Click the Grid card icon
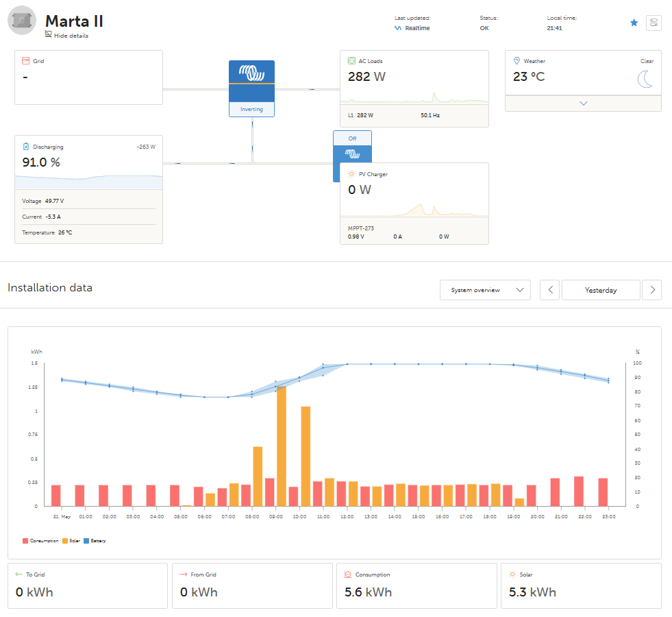The image size is (672, 617). [x=26, y=61]
